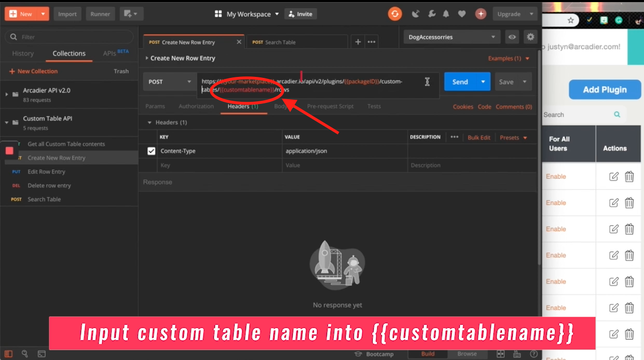This screenshot has height=360, width=644.
Task: Click the Add Plugin button in browser
Action: pyautogui.click(x=605, y=89)
